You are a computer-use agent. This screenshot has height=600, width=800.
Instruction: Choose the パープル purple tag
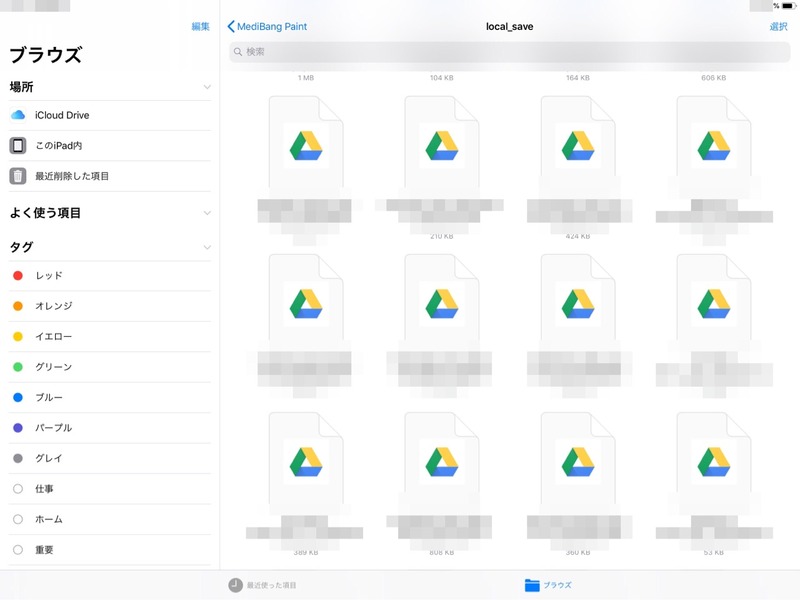(110, 428)
